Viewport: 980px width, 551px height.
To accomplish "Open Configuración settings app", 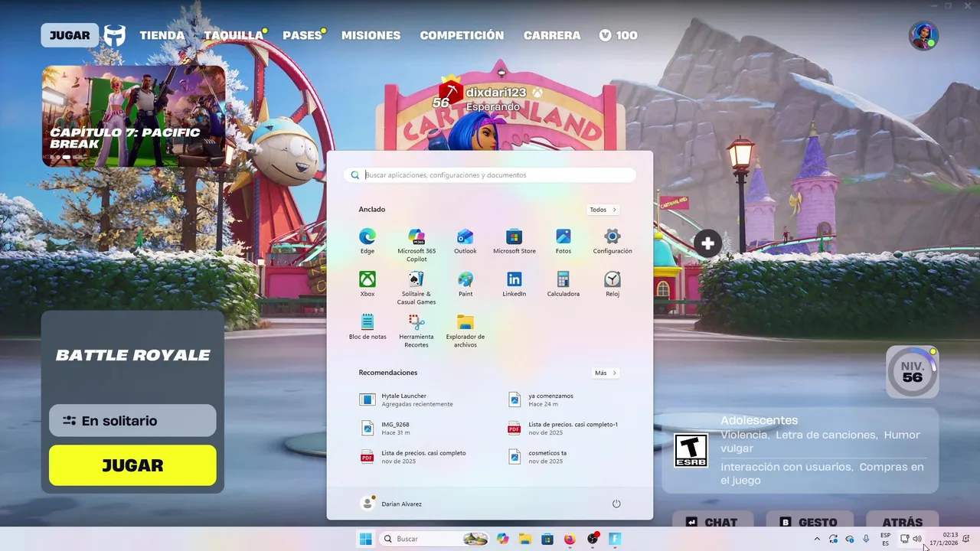I will pos(612,240).
